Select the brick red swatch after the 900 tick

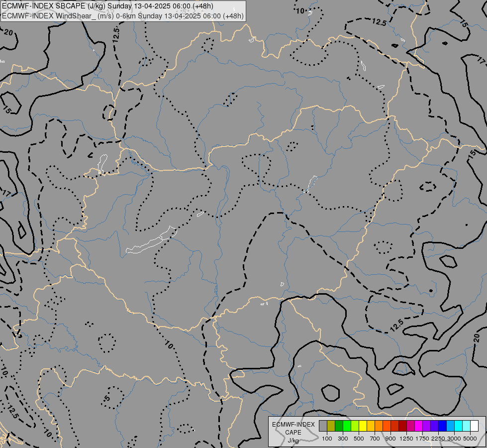[395, 426]
